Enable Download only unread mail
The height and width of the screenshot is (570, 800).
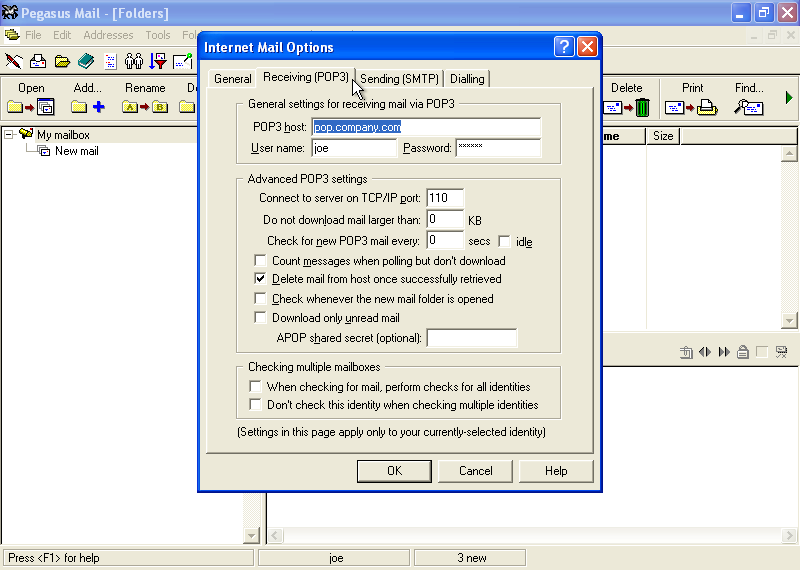click(260, 318)
